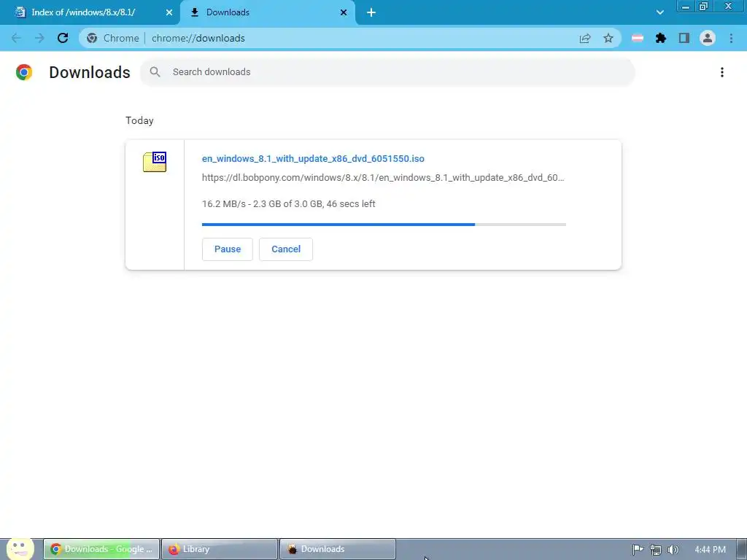Screen dimensions: 747x560
Task: Click the Show desktop strip at taskbar end
Action: coord(742,550)
